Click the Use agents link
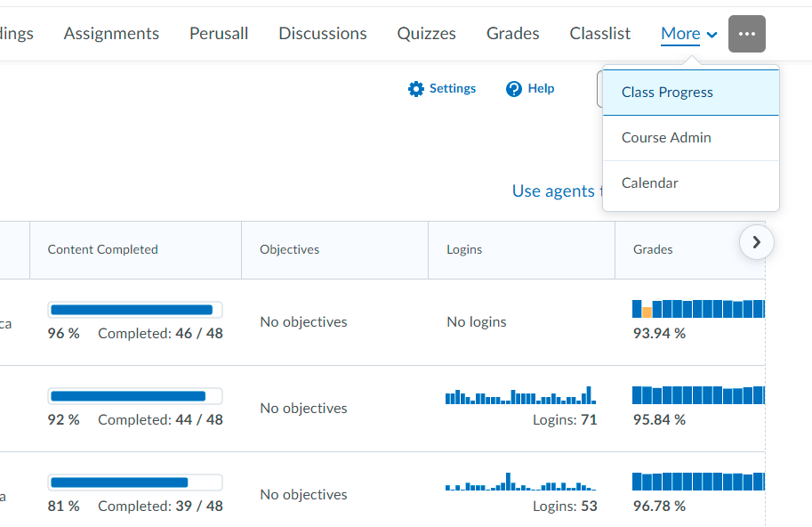812x527 pixels. tap(553, 191)
